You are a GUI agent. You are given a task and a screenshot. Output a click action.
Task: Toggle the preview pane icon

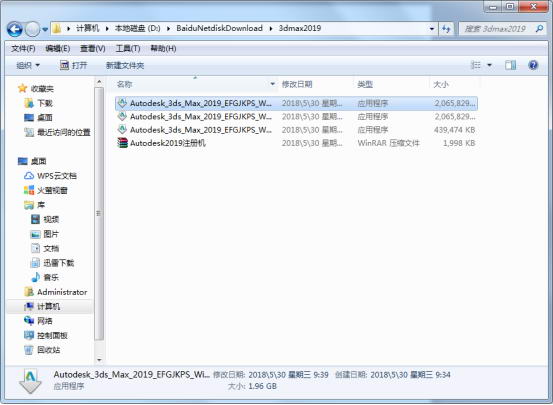coord(510,65)
